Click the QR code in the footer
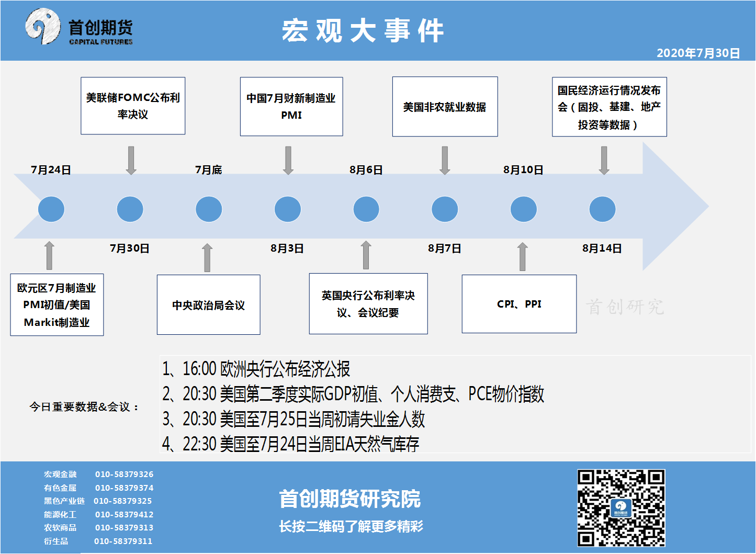Screen dimensions: 756x554 pyautogui.click(x=621, y=508)
